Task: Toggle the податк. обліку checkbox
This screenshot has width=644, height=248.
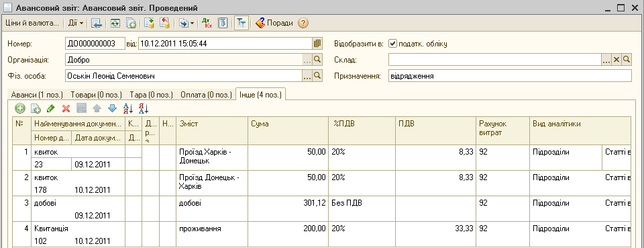Action: (x=392, y=44)
